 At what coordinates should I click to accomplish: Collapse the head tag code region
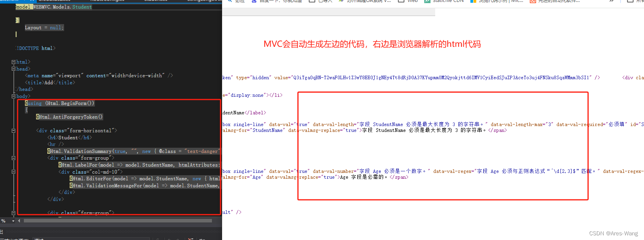(x=13, y=69)
